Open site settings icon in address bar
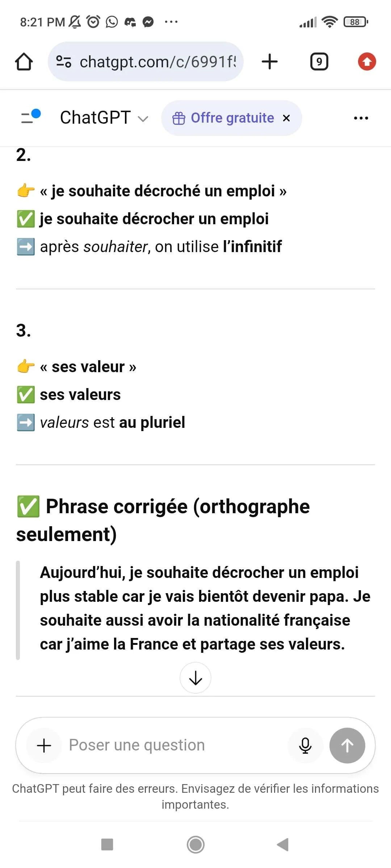 64,62
